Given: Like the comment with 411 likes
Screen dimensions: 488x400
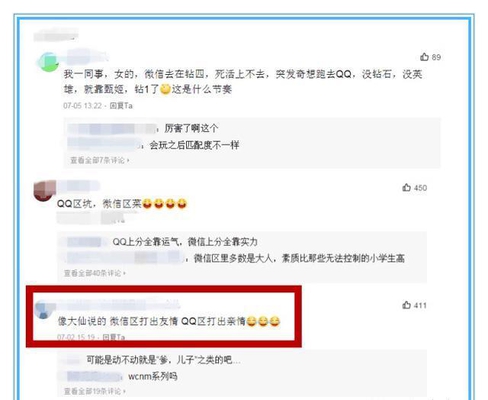Looking at the screenshot, I should (406, 305).
